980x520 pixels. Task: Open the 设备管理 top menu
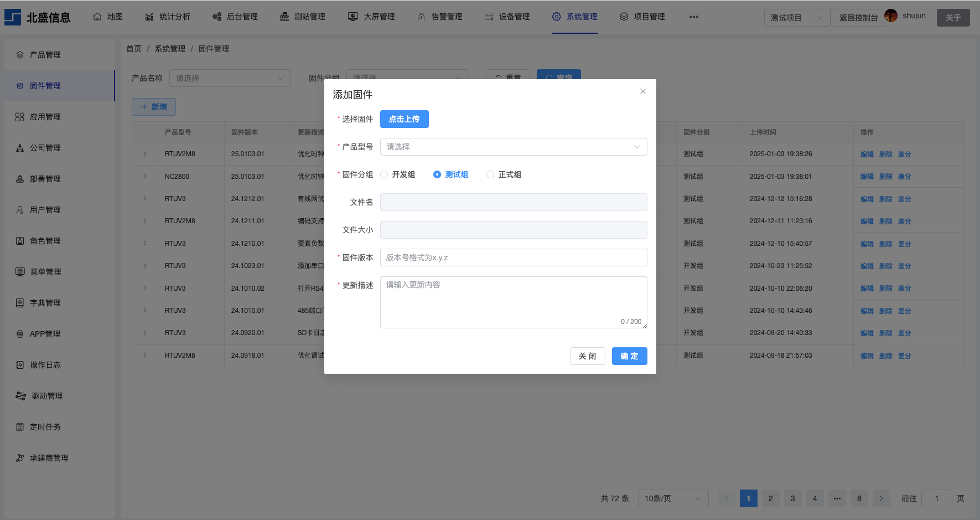(x=507, y=17)
